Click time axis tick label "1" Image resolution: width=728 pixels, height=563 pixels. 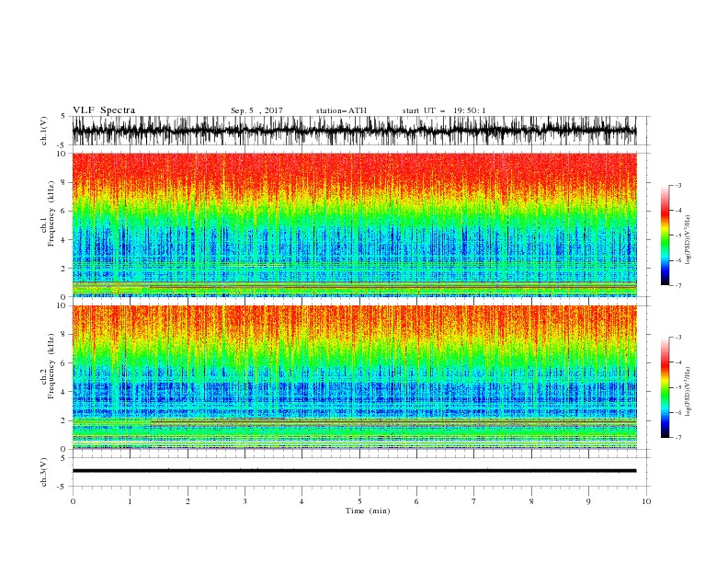[130, 501]
